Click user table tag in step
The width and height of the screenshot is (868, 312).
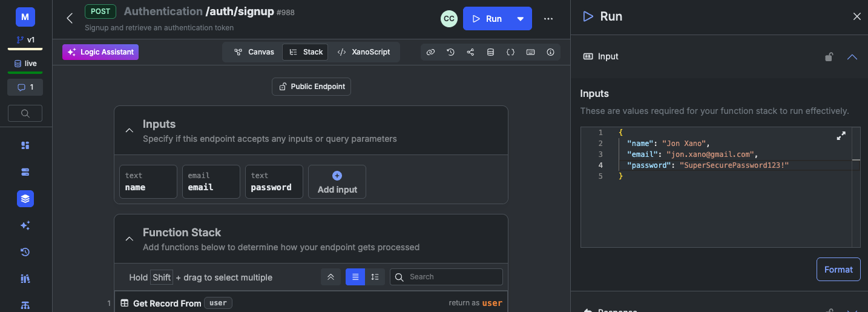218,303
